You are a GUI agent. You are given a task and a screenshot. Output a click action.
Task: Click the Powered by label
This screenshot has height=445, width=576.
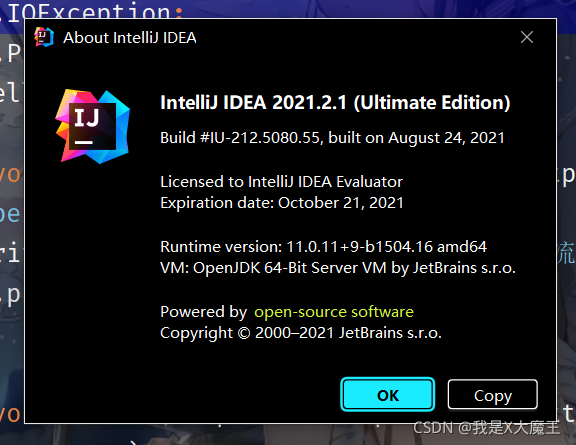(x=204, y=312)
